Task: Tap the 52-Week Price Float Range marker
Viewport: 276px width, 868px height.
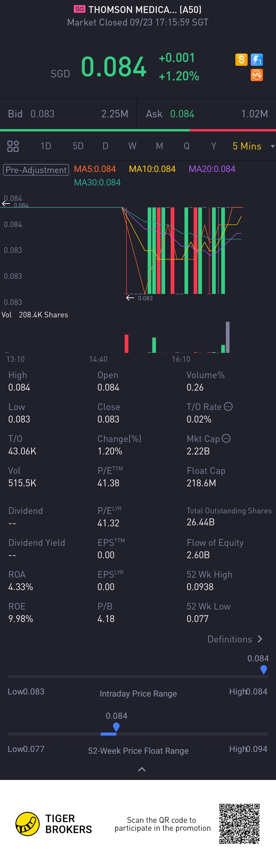Action: 117,727
